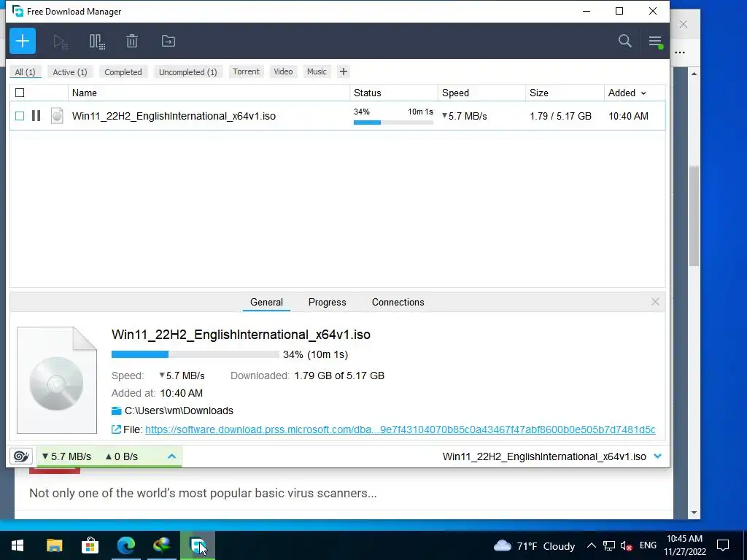Image resolution: width=747 pixels, height=560 pixels.
Task: Click Free Download Manager taskbar icon
Action: coord(198,545)
